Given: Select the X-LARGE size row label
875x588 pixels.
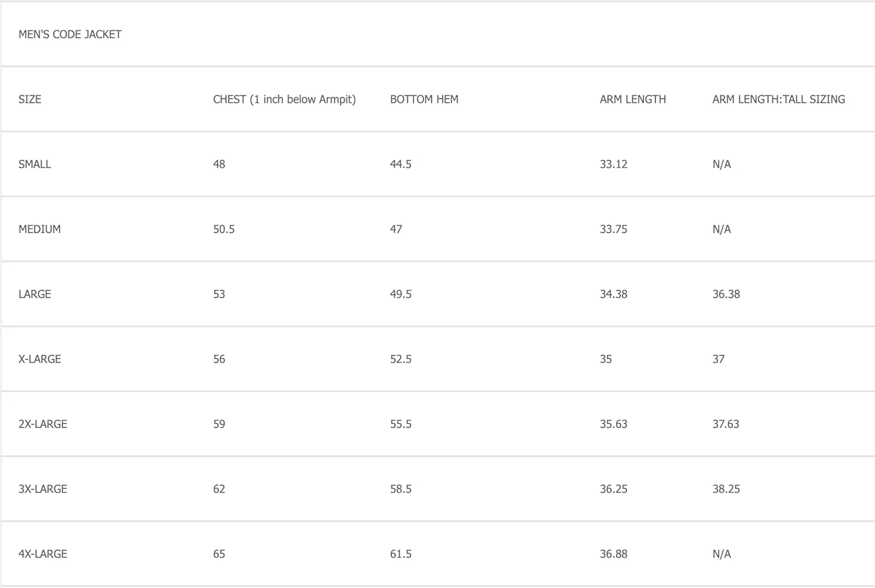Looking at the screenshot, I should 40,359.
